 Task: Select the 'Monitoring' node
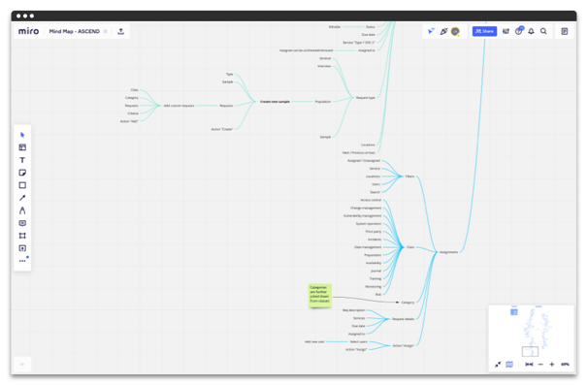click(374, 286)
